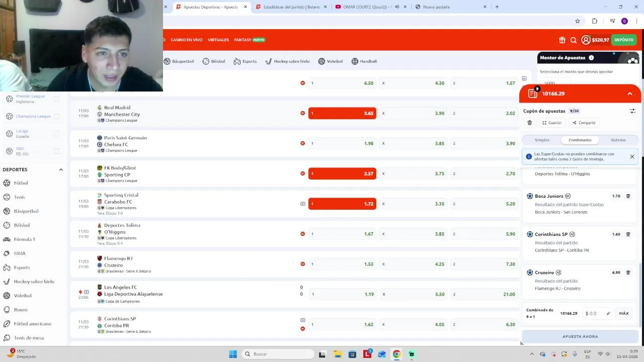The height and width of the screenshot is (362, 644).
Task: Remove the Boca Juniors selection from coupon
Action: coord(628,196)
